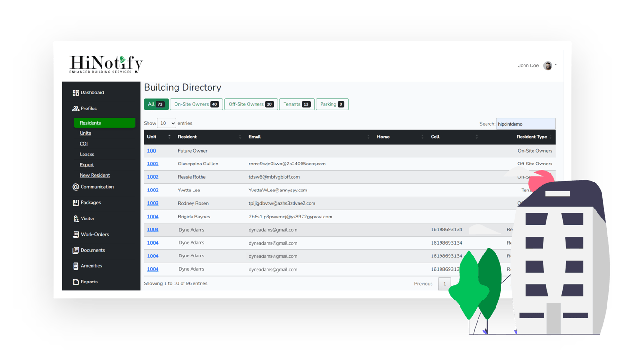This screenshot has height=364, width=625.
Task: Click the sort arrows beside Cell header
Action: point(477,137)
